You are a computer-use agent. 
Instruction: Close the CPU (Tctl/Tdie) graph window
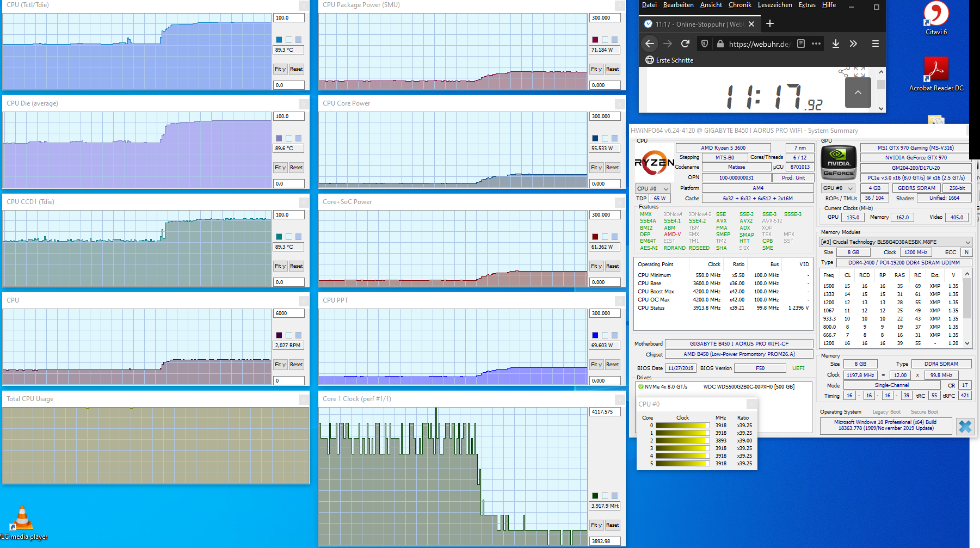click(x=304, y=5)
